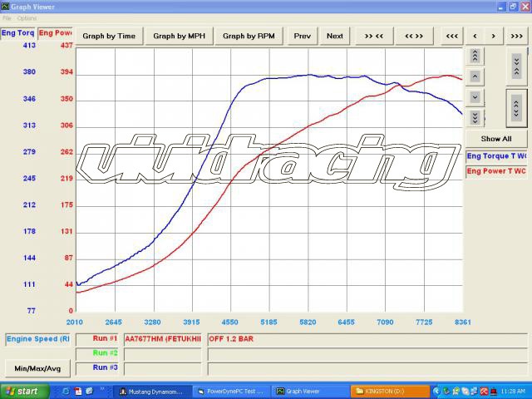Screen dimensions: 532x399
Task: Click the '<< >>' horizontal expand button
Action: [x=414, y=36]
